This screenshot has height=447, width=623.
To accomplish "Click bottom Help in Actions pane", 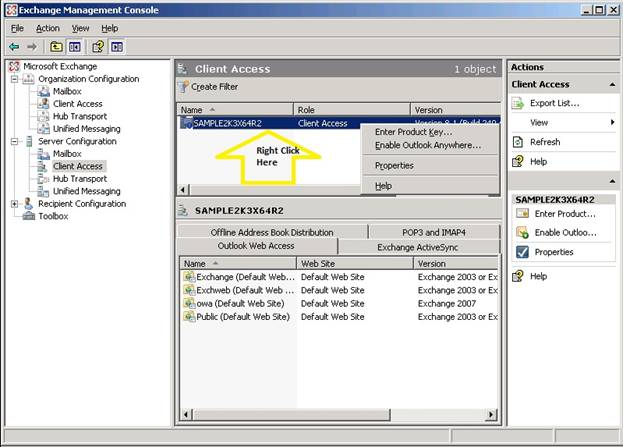I will coord(538,276).
